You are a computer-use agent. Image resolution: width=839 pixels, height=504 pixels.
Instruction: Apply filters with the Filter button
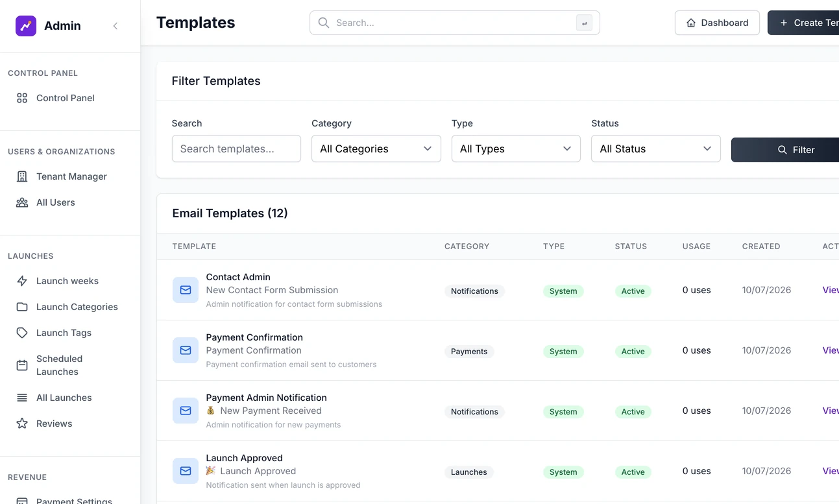point(785,150)
